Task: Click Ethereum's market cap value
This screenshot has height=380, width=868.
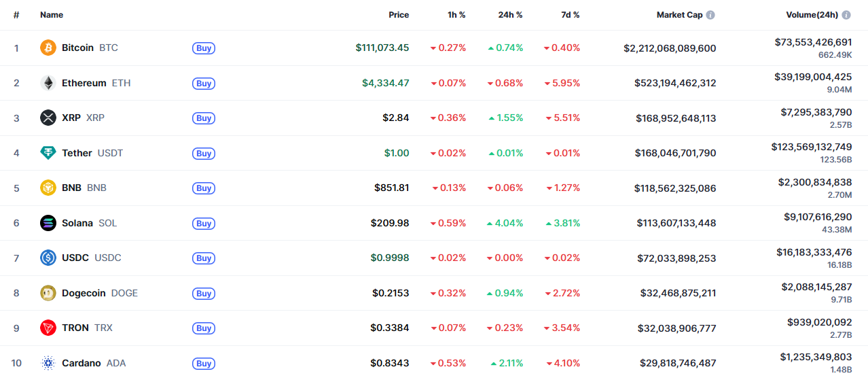Action: (x=675, y=83)
